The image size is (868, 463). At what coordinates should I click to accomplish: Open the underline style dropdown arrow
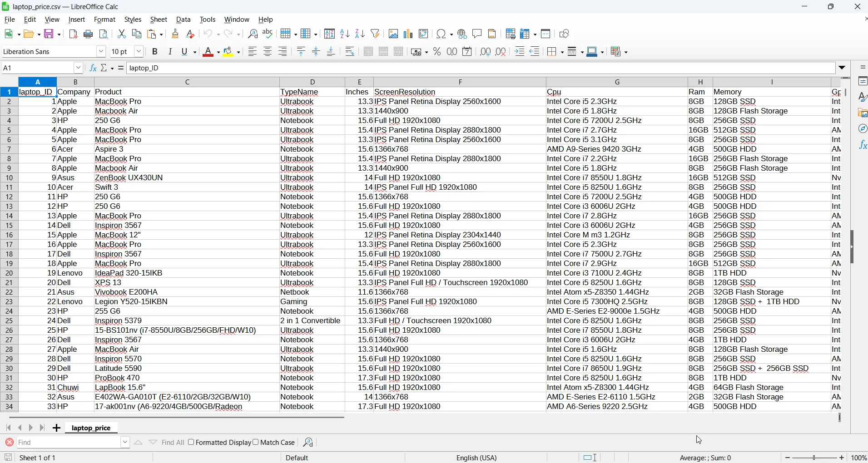pos(196,52)
